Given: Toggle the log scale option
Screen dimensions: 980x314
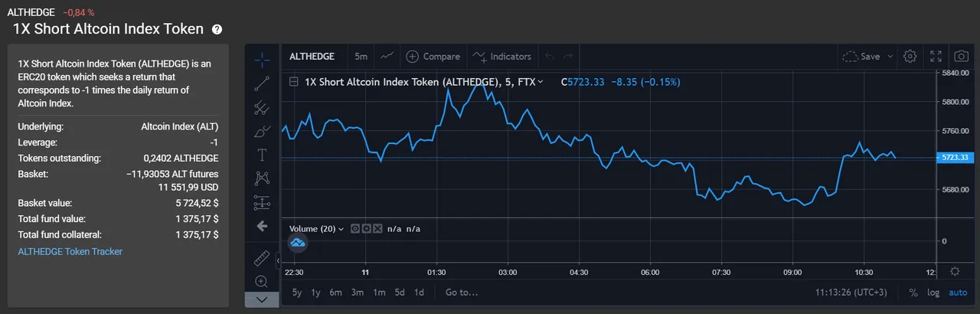Looking at the screenshot, I should 933,292.
